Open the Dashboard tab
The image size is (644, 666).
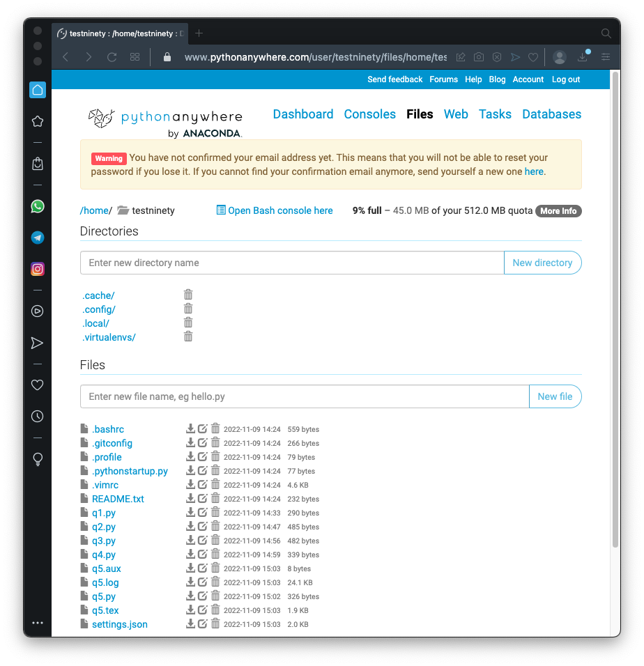pos(303,114)
